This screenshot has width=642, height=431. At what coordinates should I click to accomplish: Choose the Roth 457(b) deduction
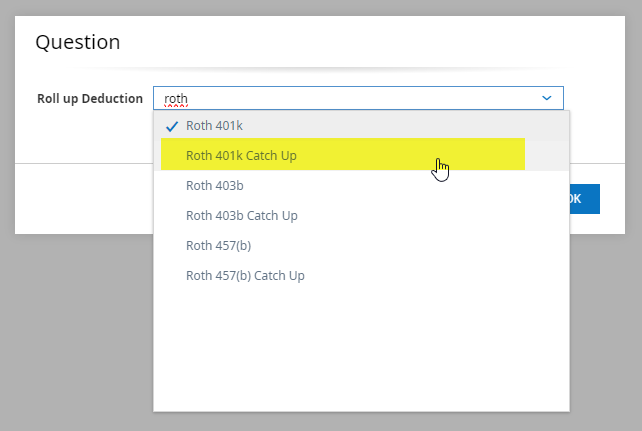click(219, 245)
